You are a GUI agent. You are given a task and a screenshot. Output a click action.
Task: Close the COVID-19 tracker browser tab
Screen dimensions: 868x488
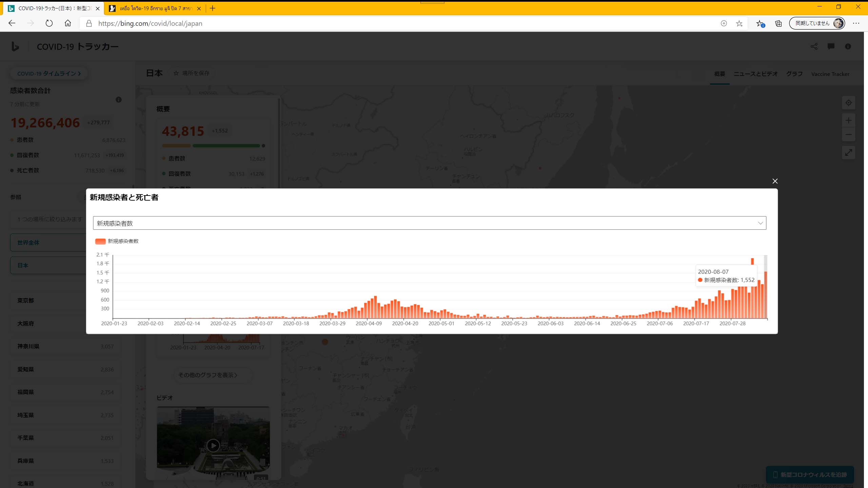[x=98, y=8]
